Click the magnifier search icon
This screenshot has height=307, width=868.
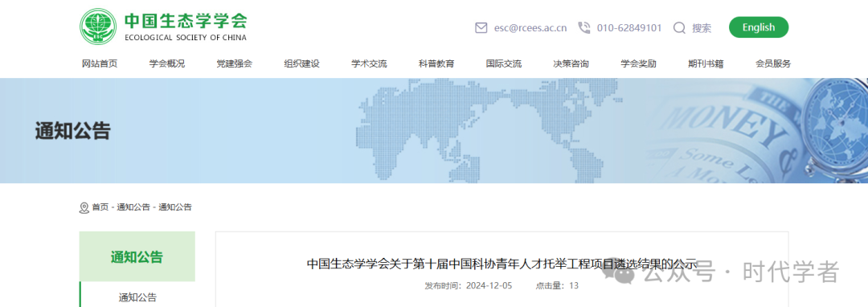(x=679, y=27)
